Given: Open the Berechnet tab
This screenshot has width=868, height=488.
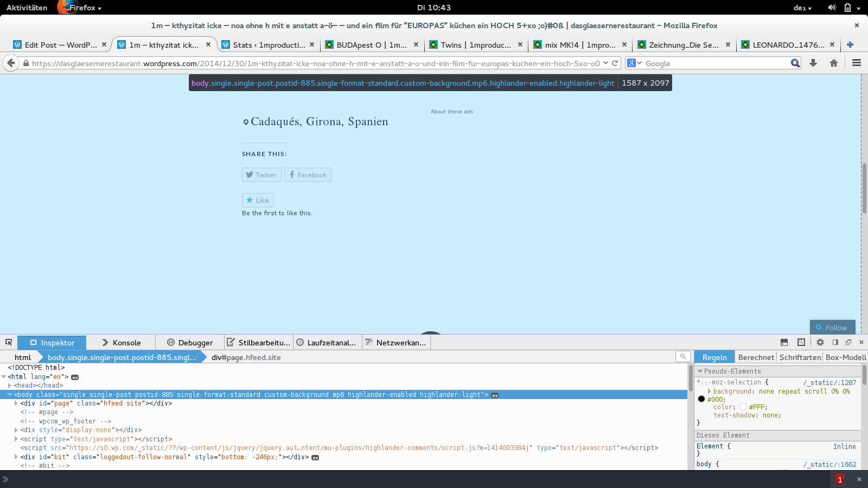Looking at the screenshot, I should 756,357.
